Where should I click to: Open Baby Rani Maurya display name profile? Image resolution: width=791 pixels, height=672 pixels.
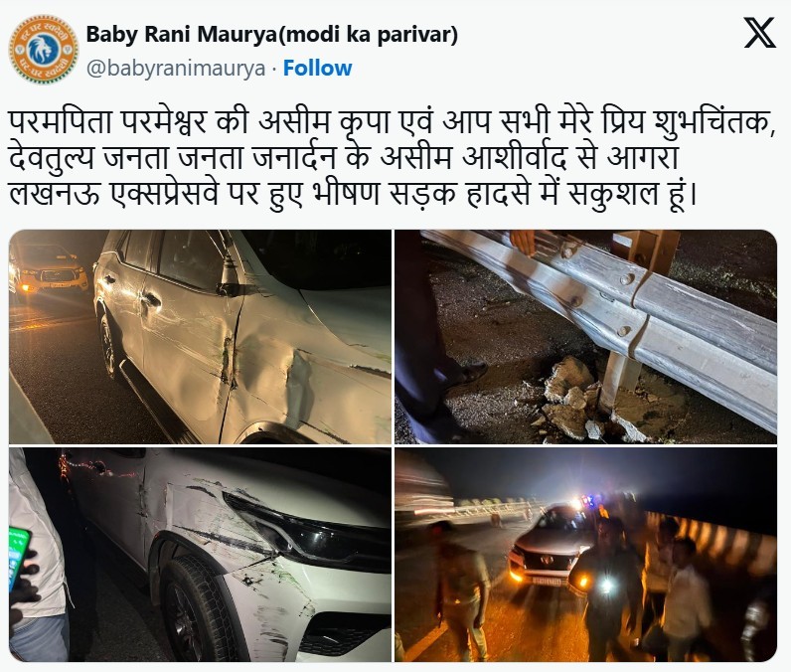click(272, 35)
